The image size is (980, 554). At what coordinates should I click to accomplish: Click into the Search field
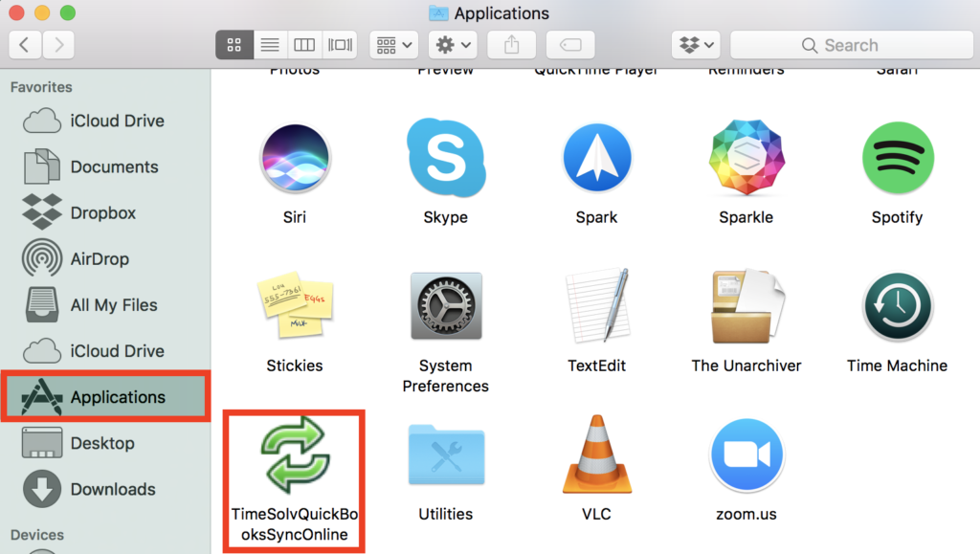tap(851, 45)
